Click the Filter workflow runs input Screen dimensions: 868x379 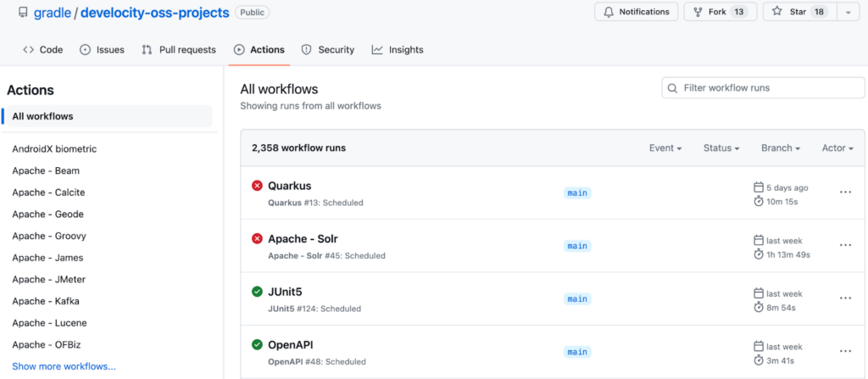764,87
